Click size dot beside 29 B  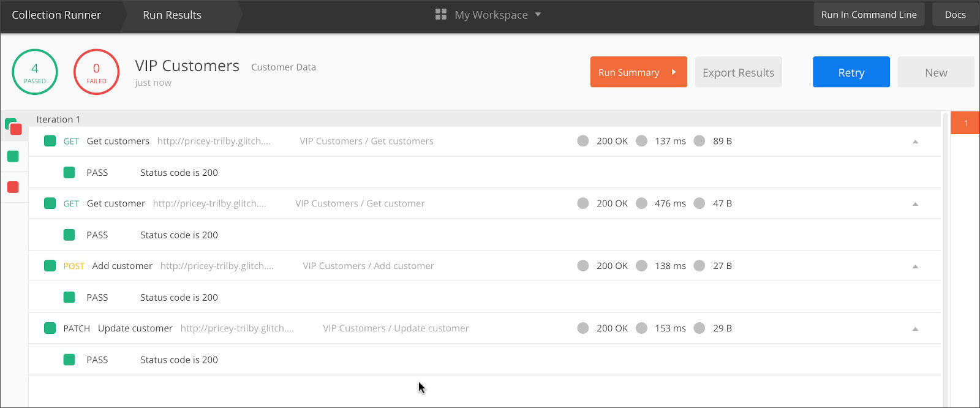point(699,328)
